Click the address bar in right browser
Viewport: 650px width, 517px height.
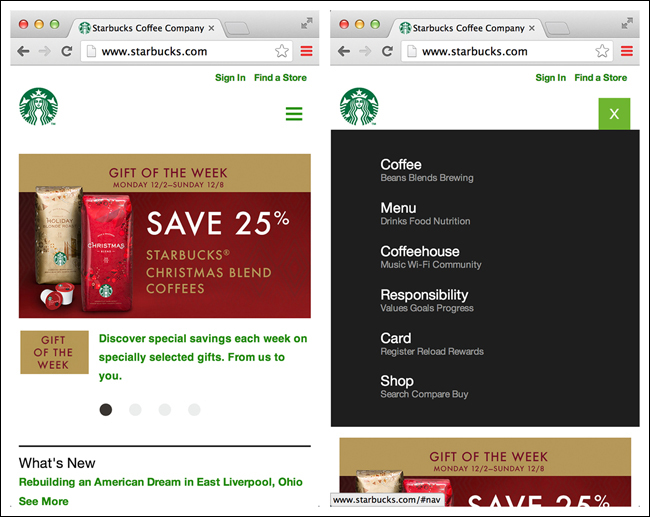point(507,51)
